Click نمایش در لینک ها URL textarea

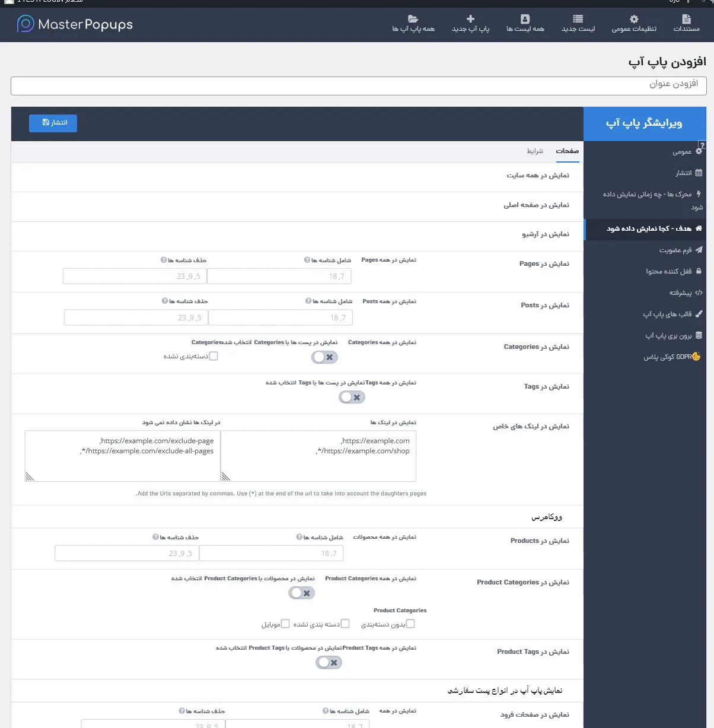click(318, 456)
